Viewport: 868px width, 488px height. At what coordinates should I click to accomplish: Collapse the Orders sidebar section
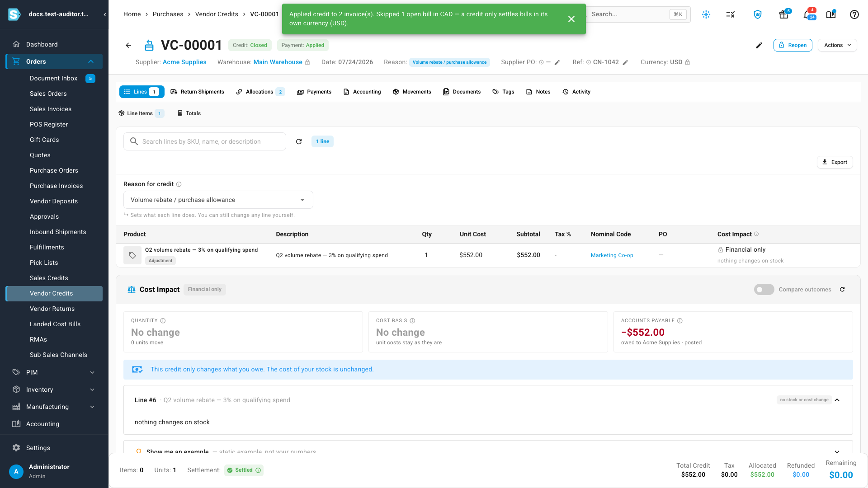pos(91,61)
